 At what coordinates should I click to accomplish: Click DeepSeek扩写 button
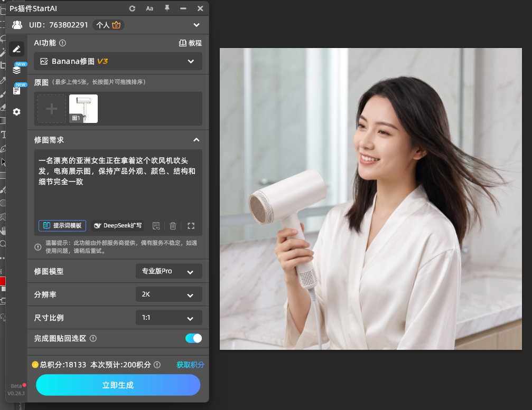[x=117, y=226]
